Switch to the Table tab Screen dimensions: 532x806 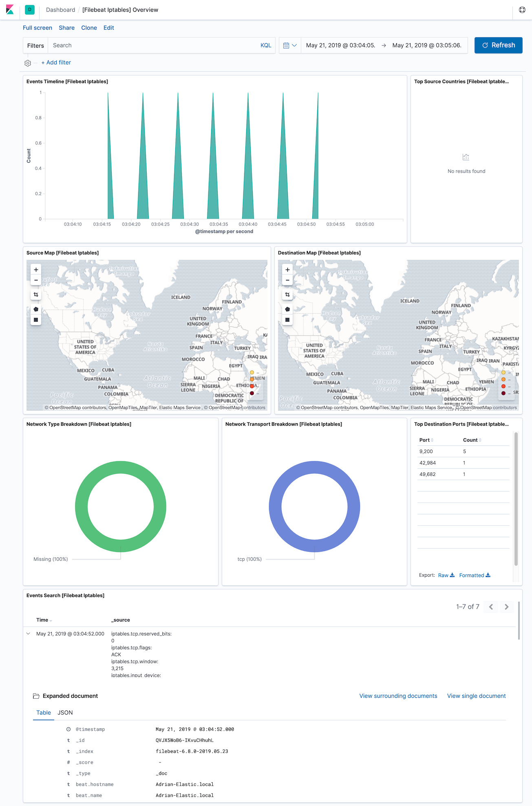[x=44, y=713]
